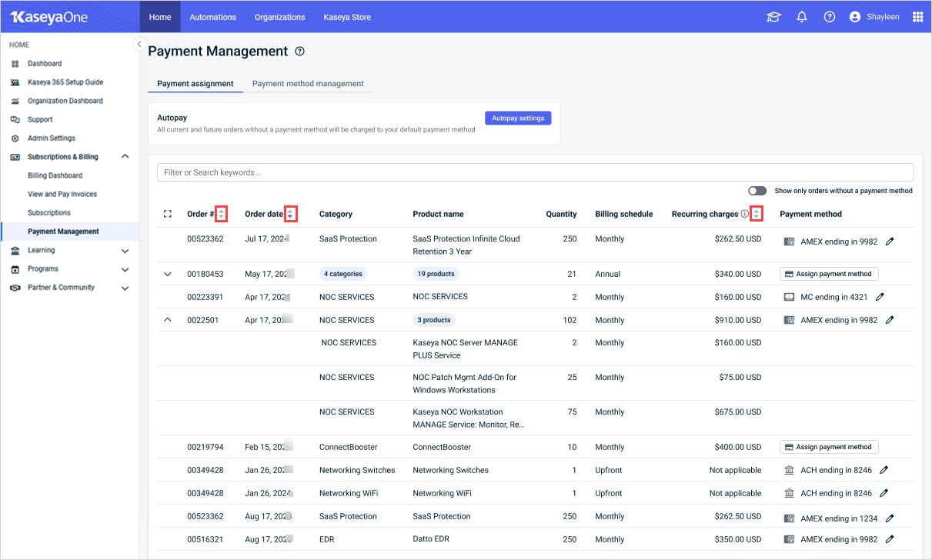Sort table by Order date
Viewport: 932px width, 560px height.
pos(290,214)
